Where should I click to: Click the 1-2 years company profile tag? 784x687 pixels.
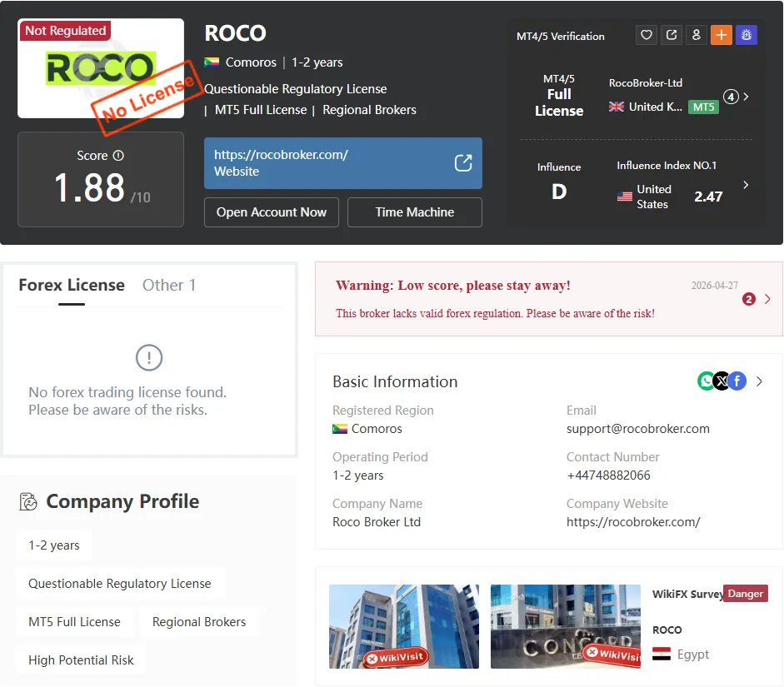pyautogui.click(x=54, y=545)
